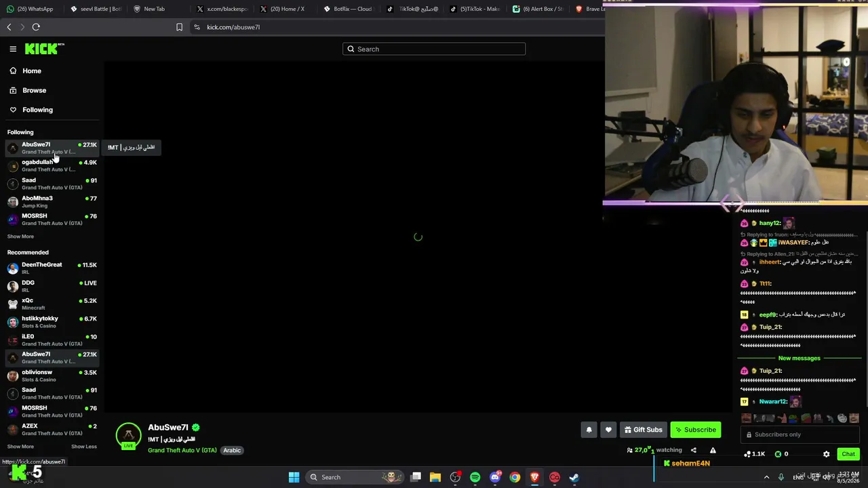This screenshot has height=488, width=868.
Task: Jump to New messages in chat
Action: [x=799, y=358]
